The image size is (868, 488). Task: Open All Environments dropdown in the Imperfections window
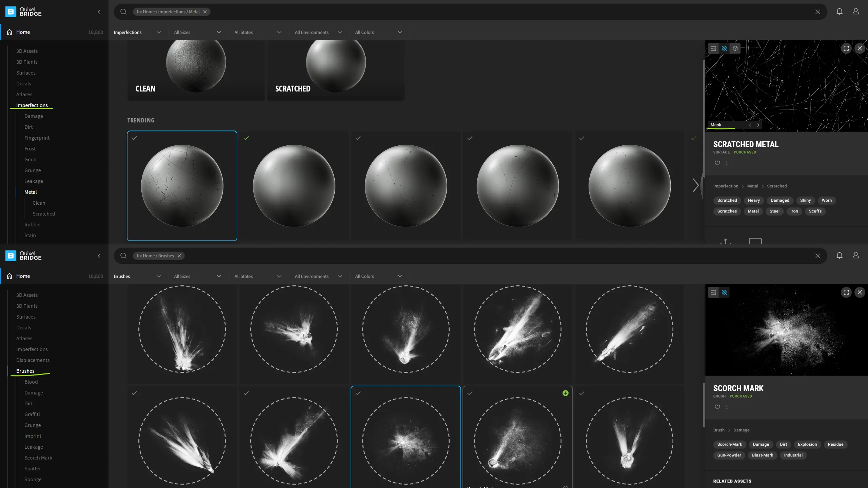pos(318,33)
